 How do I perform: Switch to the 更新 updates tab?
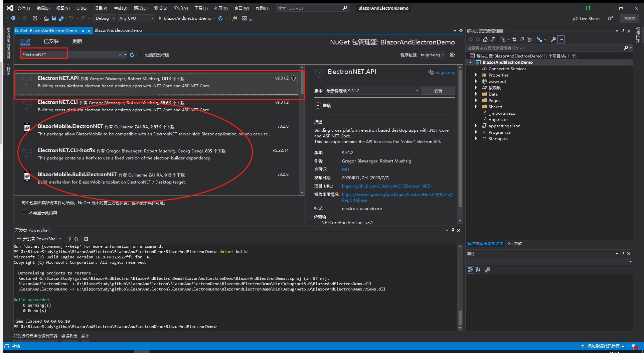point(77,41)
